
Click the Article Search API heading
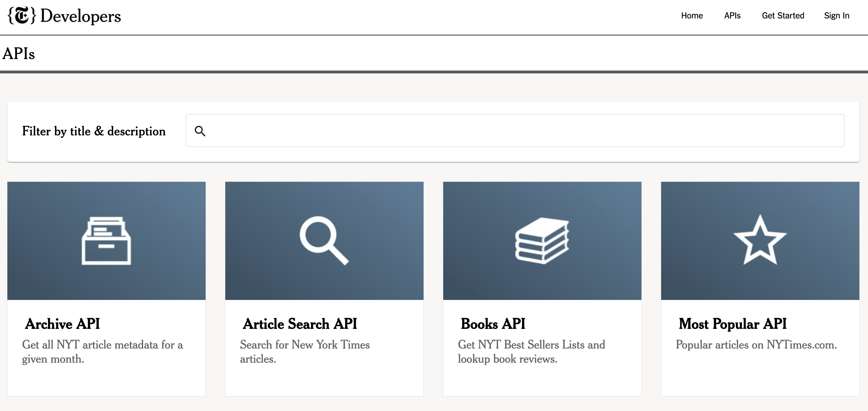(300, 324)
